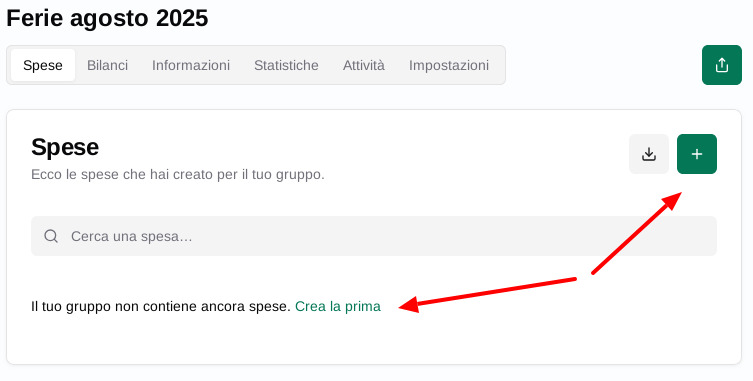Switch to the Bilanci tab

tap(108, 65)
